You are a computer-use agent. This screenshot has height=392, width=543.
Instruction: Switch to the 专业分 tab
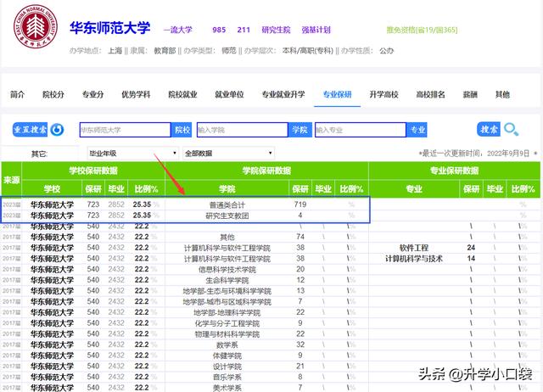click(x=92, y=94)
